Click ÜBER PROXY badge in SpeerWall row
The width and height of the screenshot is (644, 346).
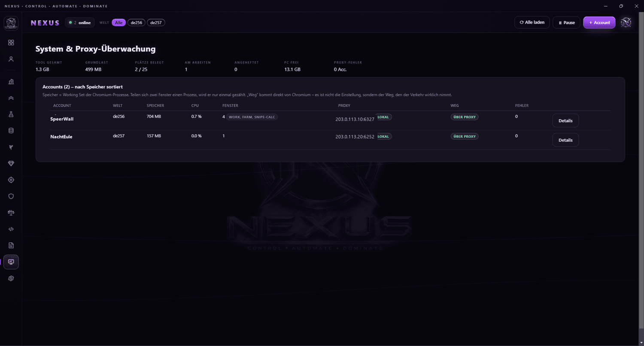coord(465,117)
